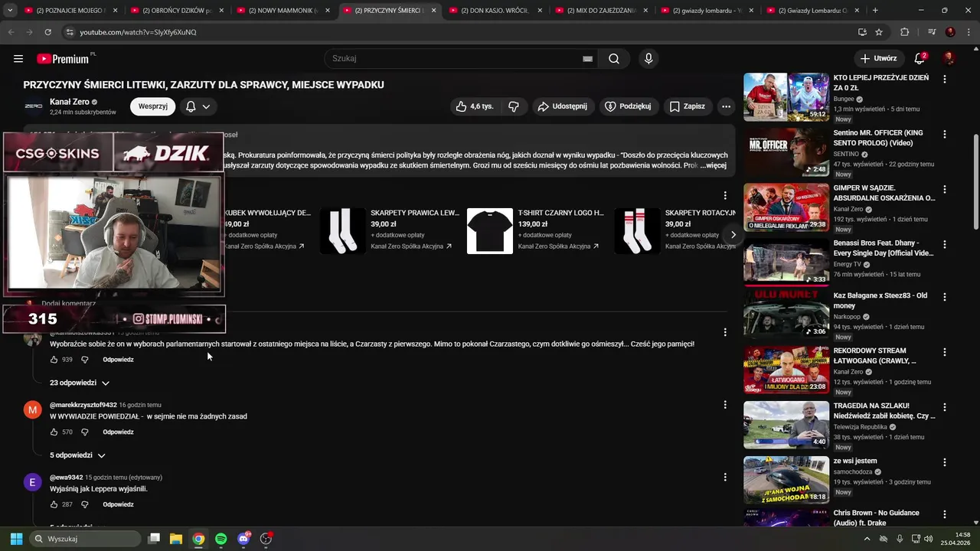
Task: Open the SKARPETY PRAWICA LEW product
Action: pos(415,213)
